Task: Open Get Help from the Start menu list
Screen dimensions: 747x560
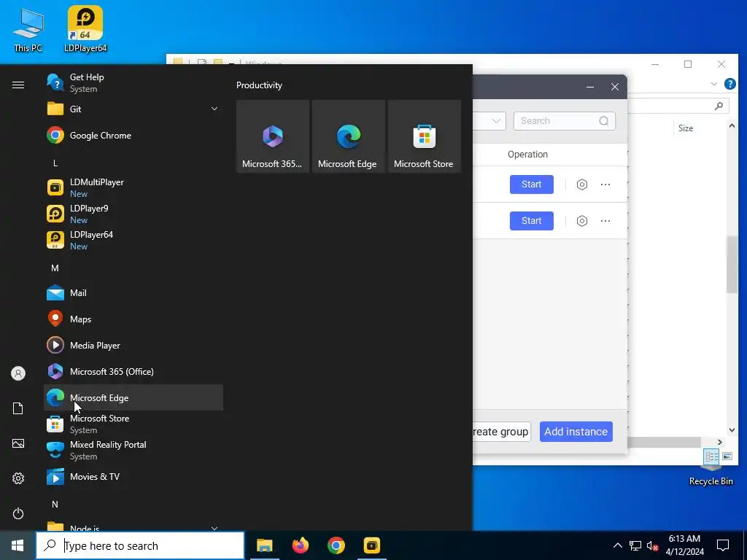Action: click(x=133, y=83)
